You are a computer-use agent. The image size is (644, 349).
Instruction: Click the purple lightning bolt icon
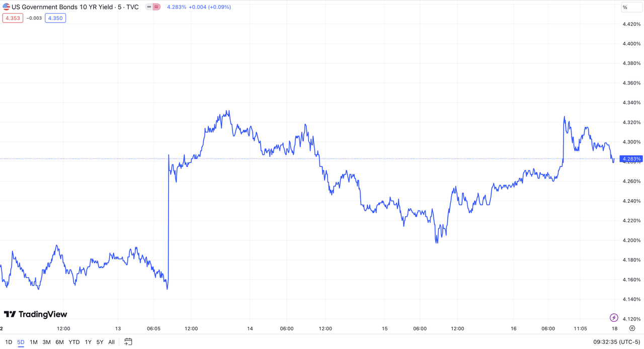(614, 317)
